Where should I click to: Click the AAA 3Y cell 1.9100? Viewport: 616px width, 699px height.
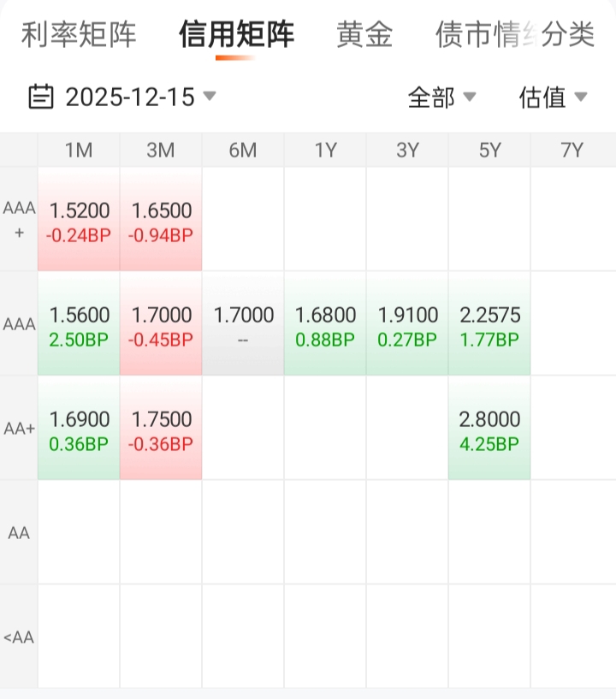(407, 324)
